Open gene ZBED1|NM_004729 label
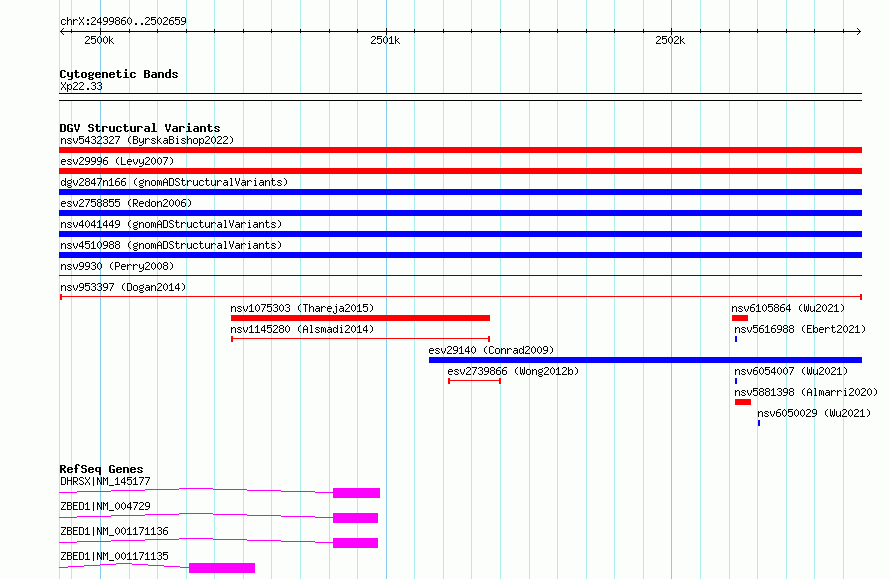 [x=105, y=506]
